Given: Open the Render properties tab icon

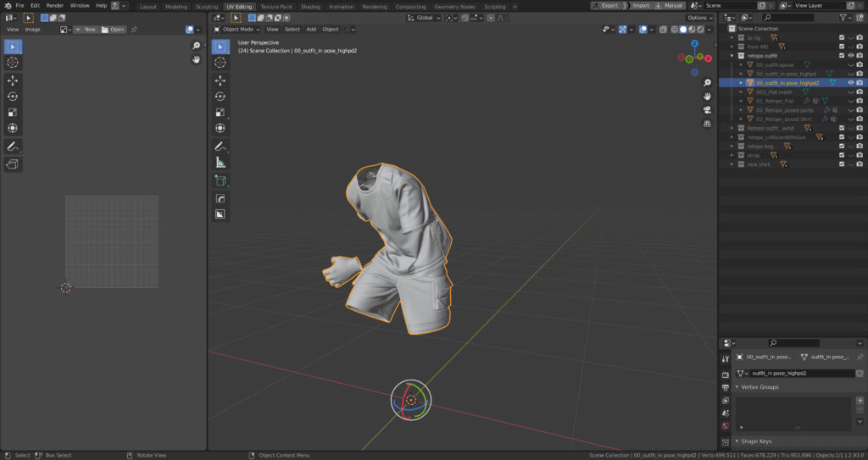Looking at the screenshot, I should point(726,374).
